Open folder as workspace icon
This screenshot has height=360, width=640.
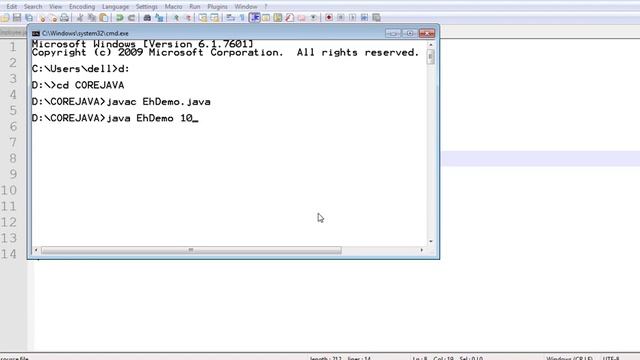(302, 18)
